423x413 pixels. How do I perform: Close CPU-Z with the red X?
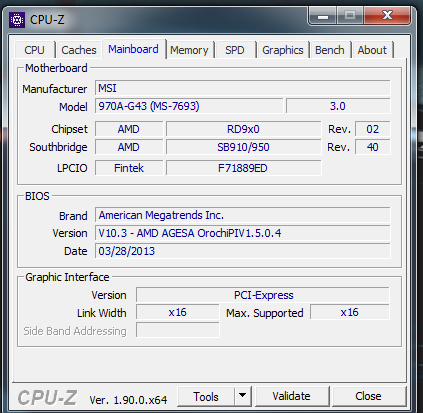point(387,15)
